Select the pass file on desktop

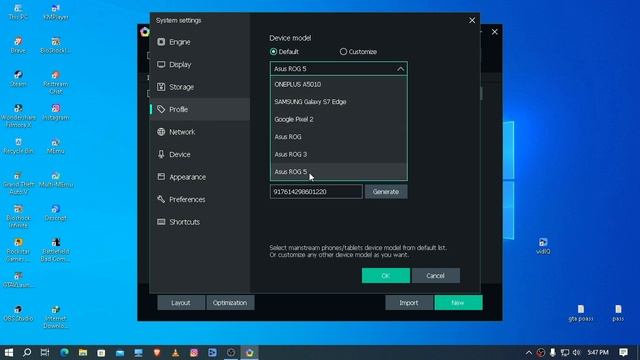[x=618, y=313]
